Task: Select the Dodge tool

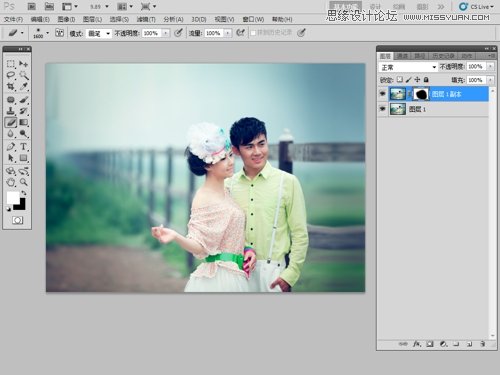Action: click(x=23, y=134)
